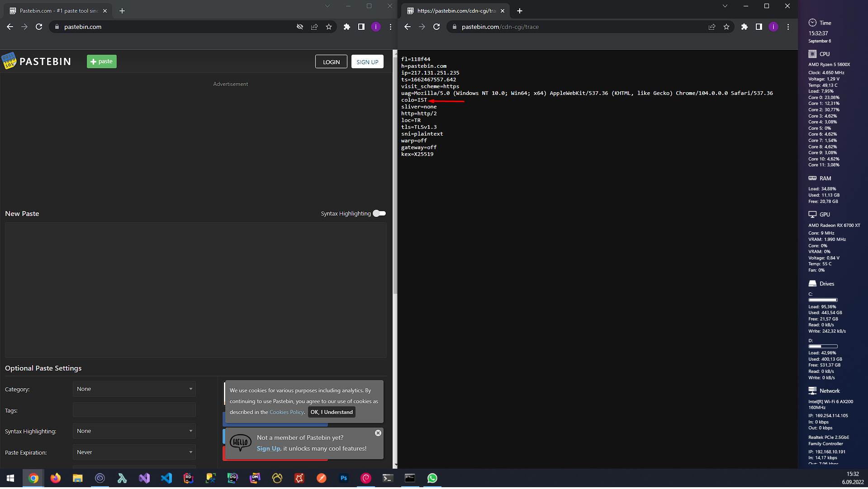This screenshot has height=489, width=868.
Task: Follow the Sign Up link in the hello popup
Action: [x=269, y=449]
